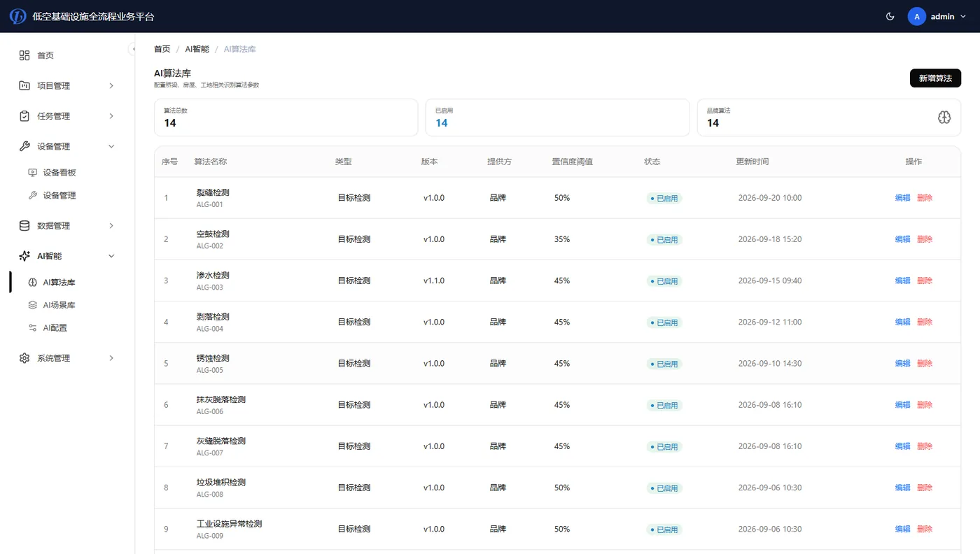Click the AI配置 sliders icon
The height and width of the screenshot is (554, 980).
coord(32,327)
